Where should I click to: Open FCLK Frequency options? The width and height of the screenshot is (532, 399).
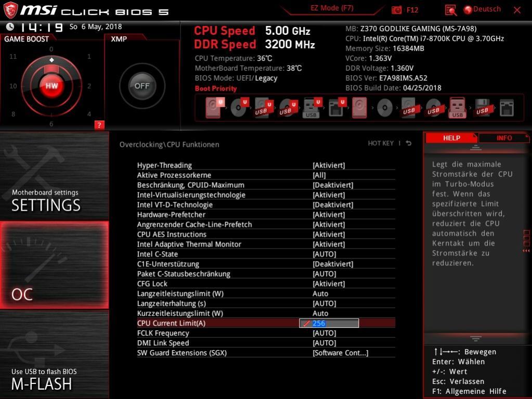point(266,333)
